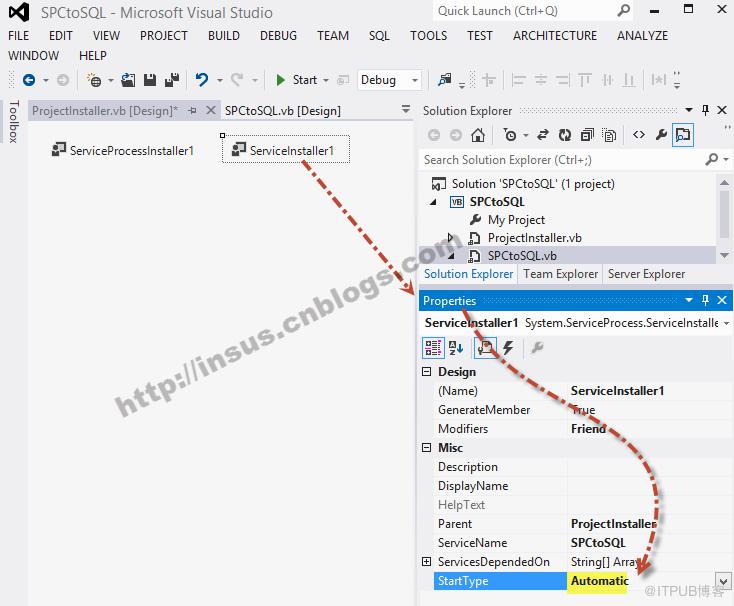Click the Search Solution Explorer field
Image resolution: width=734 pixels, height=606 pixels.
click(x=562, y=160)
